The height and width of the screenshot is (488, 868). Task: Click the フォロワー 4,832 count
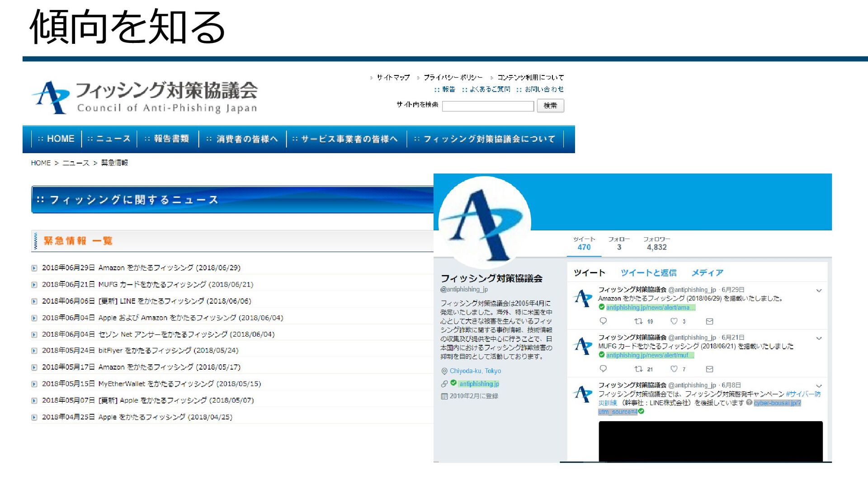(x=656, y=243)
